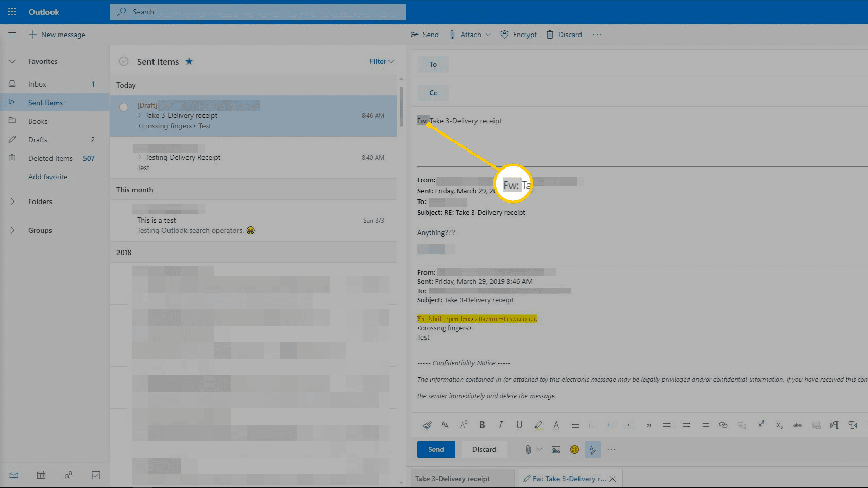This screenshot has width=868, height=488.
Task: Toggle the formatting options pen button
Action: [x=593, y=449]
